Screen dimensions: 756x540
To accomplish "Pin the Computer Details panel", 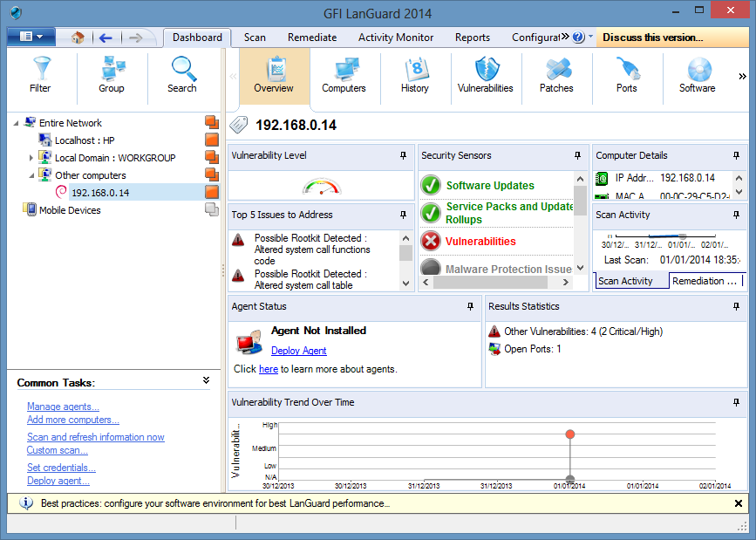I will 736,155.
